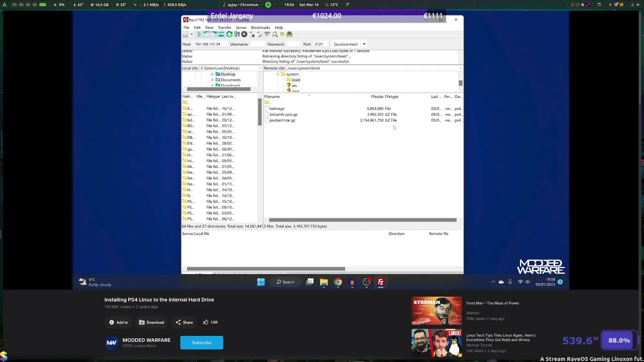The image size is (644, 362).
Task: Toggle local directory tree toolbar icon
Action: 206,34
